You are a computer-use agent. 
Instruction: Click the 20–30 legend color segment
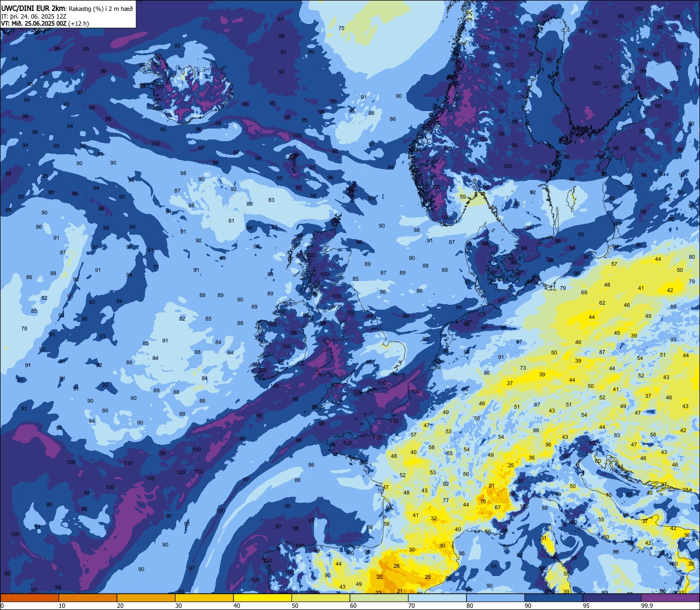pos(146,597)
